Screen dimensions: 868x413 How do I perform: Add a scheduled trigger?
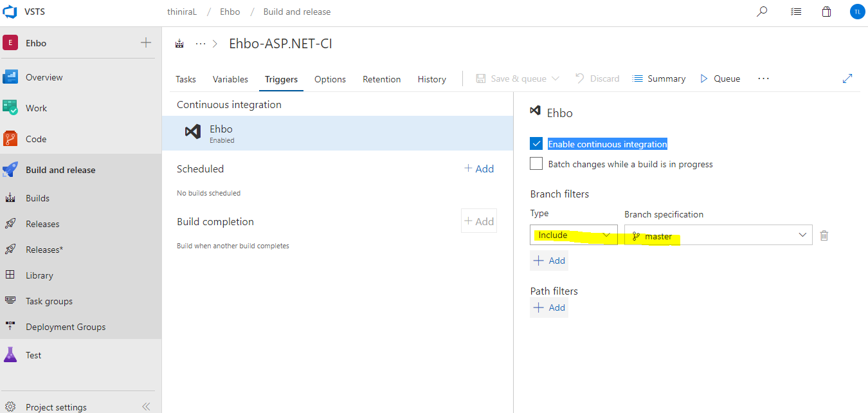click(x=479, y=169)
